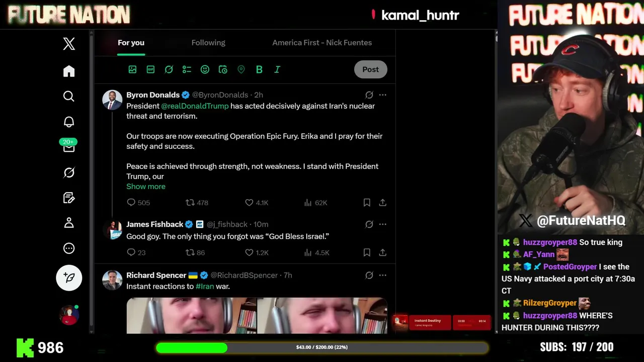644x362 pixels.
Task: Repost James Fishback post (86)
Action: click(x=195, y=252)
